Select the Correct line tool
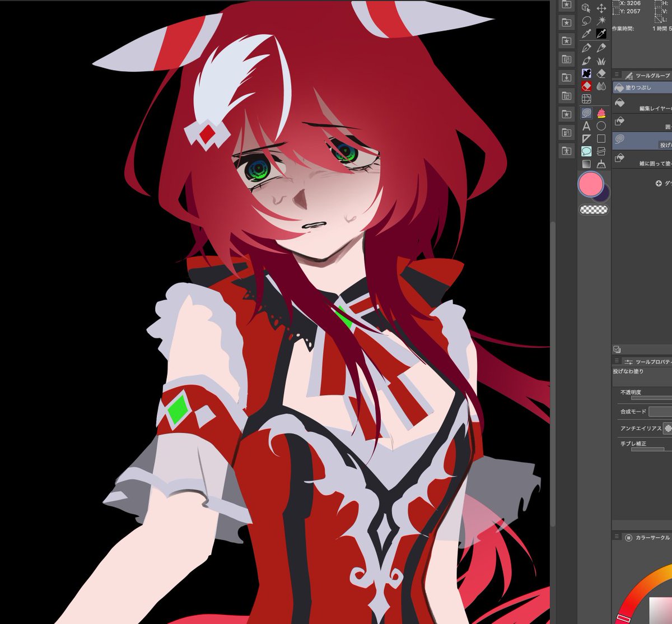The image size is (672, 624). tap(601, 151)
